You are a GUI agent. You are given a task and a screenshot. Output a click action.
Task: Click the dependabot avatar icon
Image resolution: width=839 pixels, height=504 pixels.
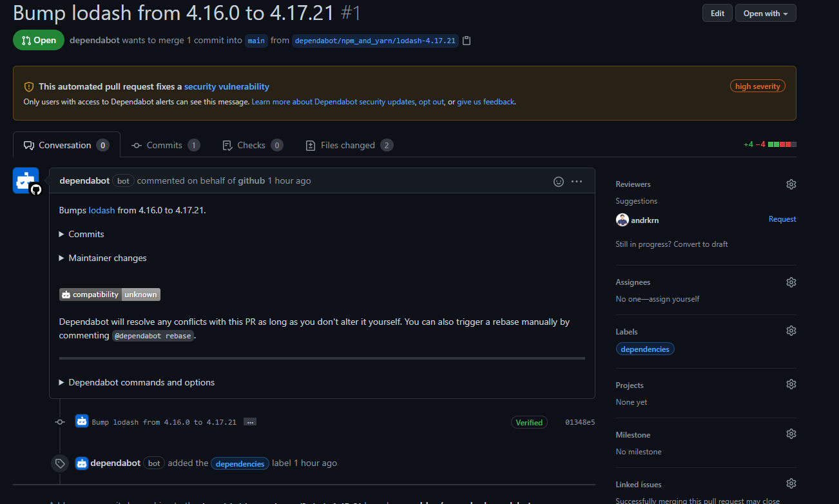[25, 180]
